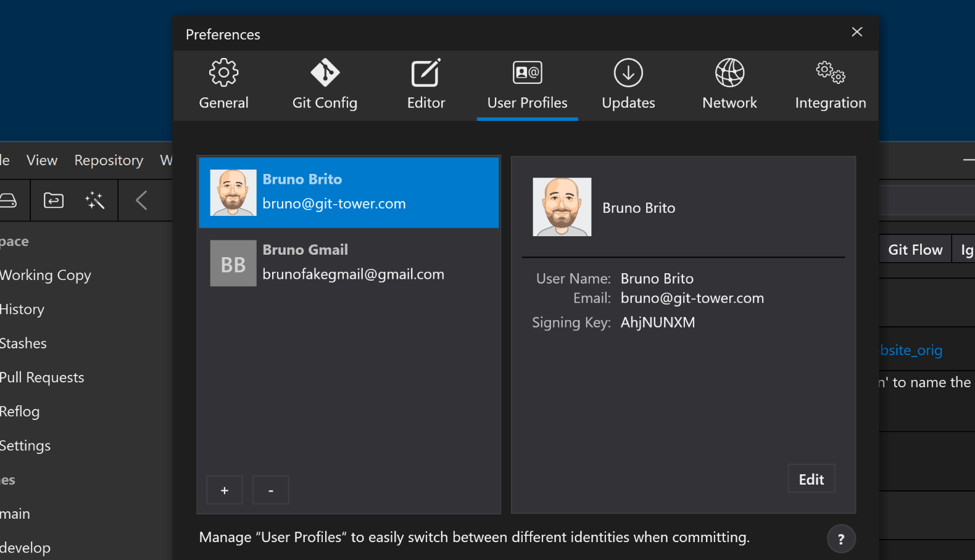This screenshot has width=975, height=560.
Task: Open the Editor preferences icon
Action: tap(426, 73)
